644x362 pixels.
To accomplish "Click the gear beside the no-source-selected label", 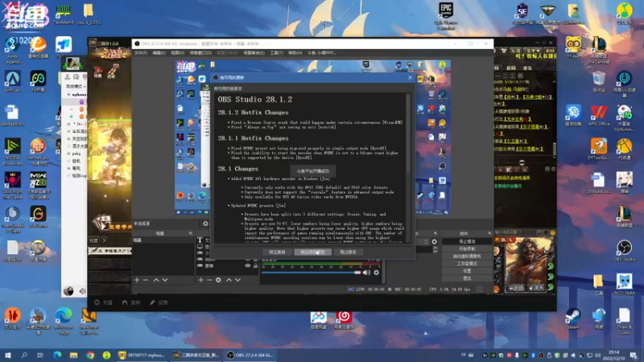I will 205,224.
